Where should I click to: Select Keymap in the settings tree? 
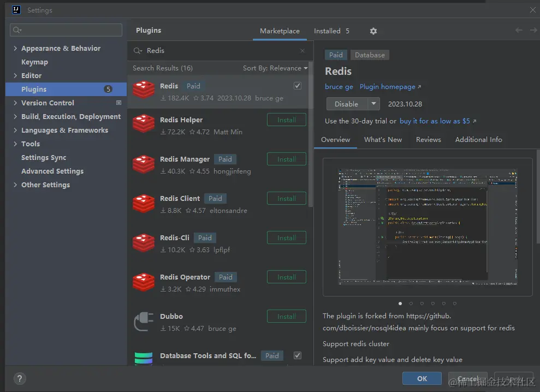tap(34, 62)
